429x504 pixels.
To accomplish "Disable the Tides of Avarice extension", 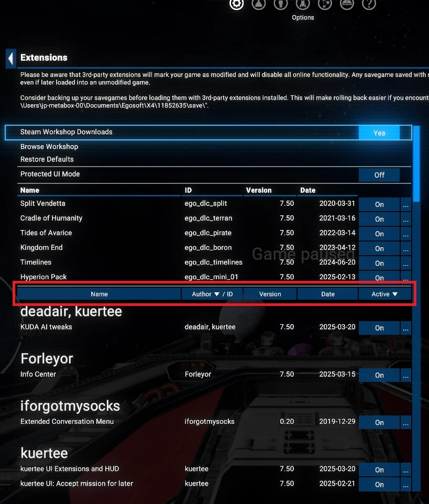I will (379, 234).
